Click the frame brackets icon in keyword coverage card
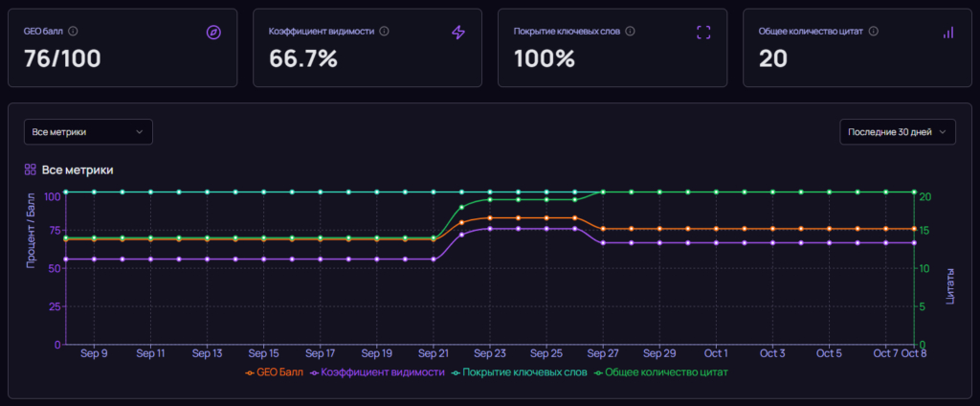Screen dimensions: 980x406 (703, 33)
